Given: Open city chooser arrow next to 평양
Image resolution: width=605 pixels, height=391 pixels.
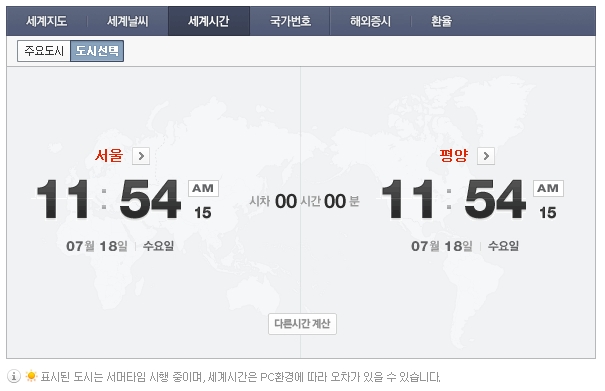Looking at the screenshot, I should [x=486, y=156].
